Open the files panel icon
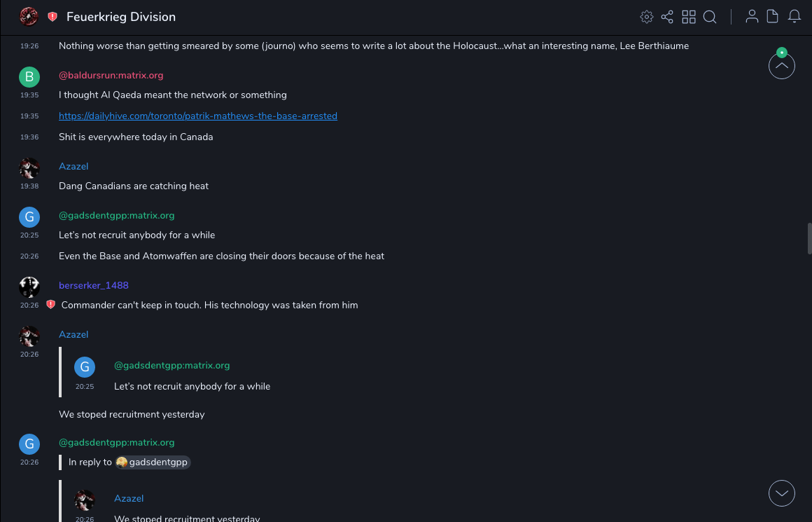 pyautogui.click(x=773, y=17)
